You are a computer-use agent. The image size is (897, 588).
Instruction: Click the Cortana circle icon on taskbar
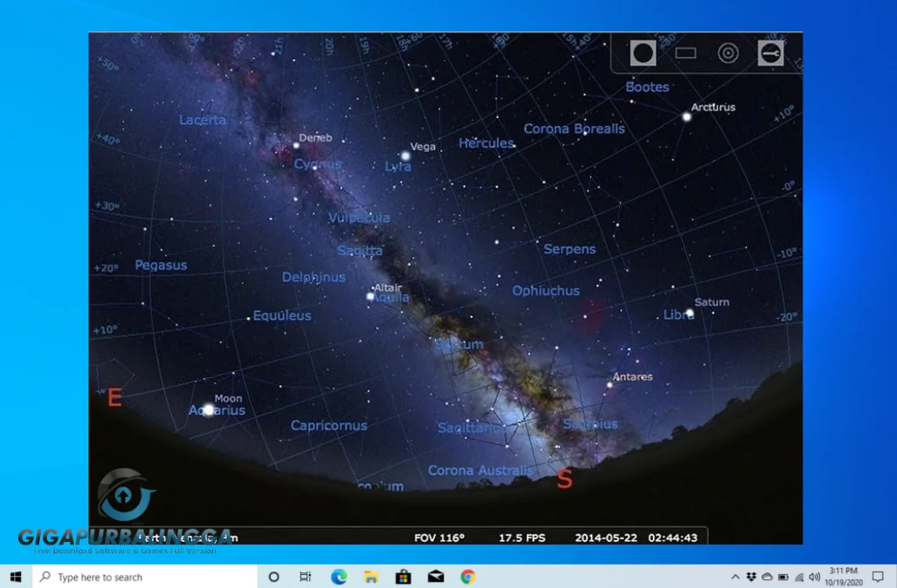click(273, 576)
